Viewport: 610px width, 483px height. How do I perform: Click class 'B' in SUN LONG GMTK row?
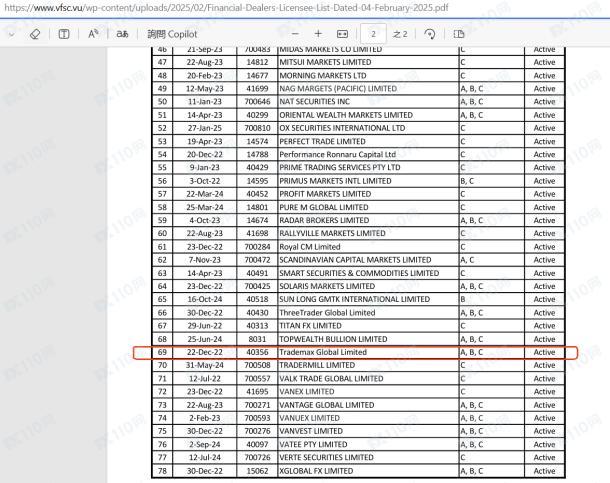click(492, 299)
